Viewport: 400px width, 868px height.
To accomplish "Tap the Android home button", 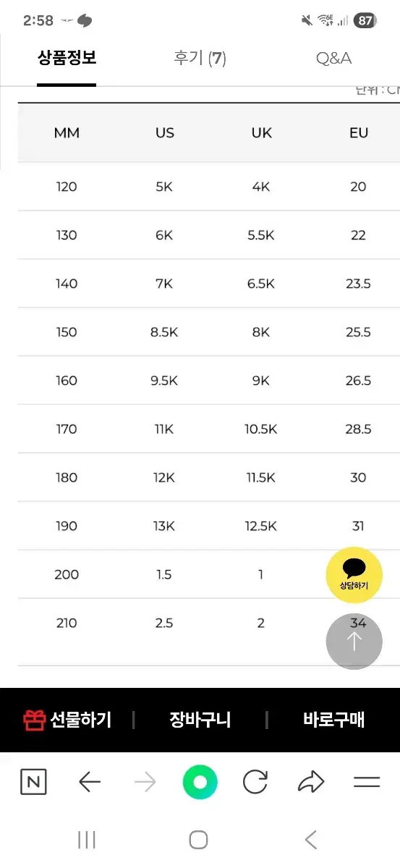I will 199,840.
